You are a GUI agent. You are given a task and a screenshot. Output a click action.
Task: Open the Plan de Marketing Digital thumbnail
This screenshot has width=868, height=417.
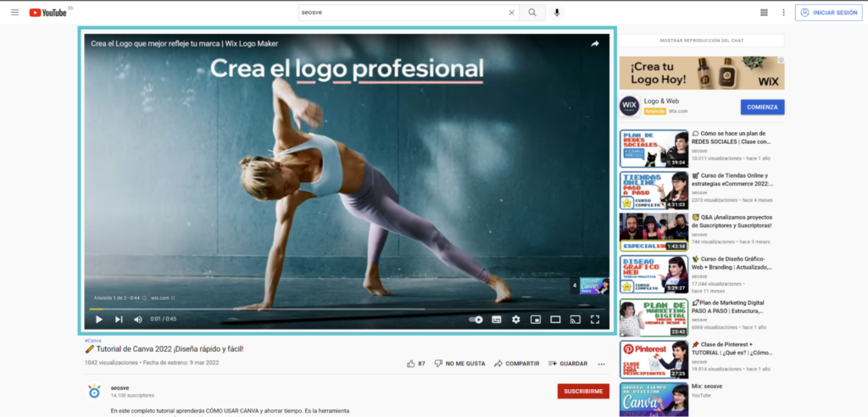tap(654, 317)
